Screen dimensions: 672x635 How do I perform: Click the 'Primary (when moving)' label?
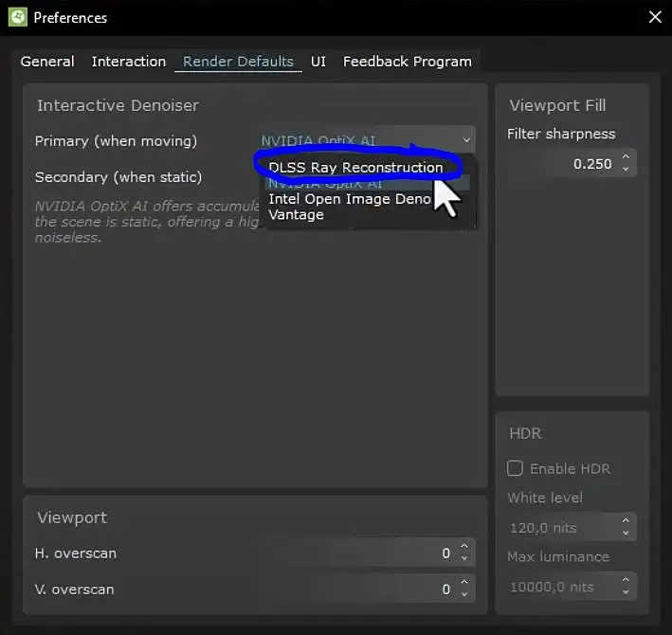click(x=116, y=141)
